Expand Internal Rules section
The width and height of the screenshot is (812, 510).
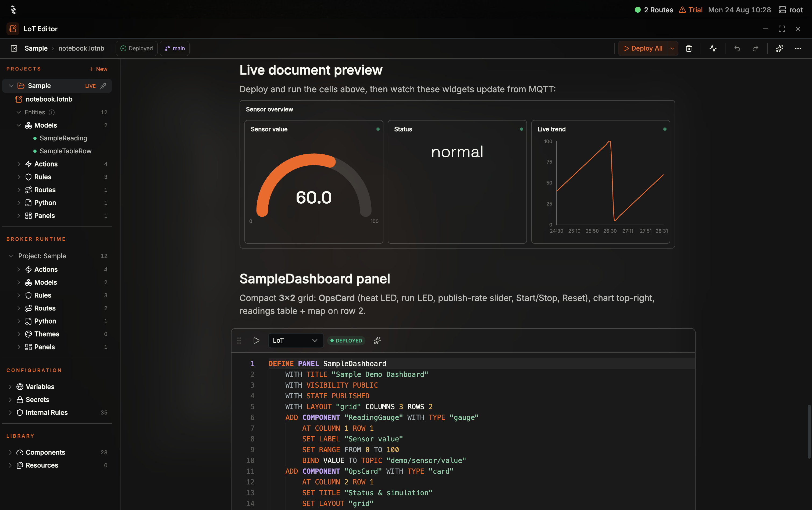click(10, 413)
